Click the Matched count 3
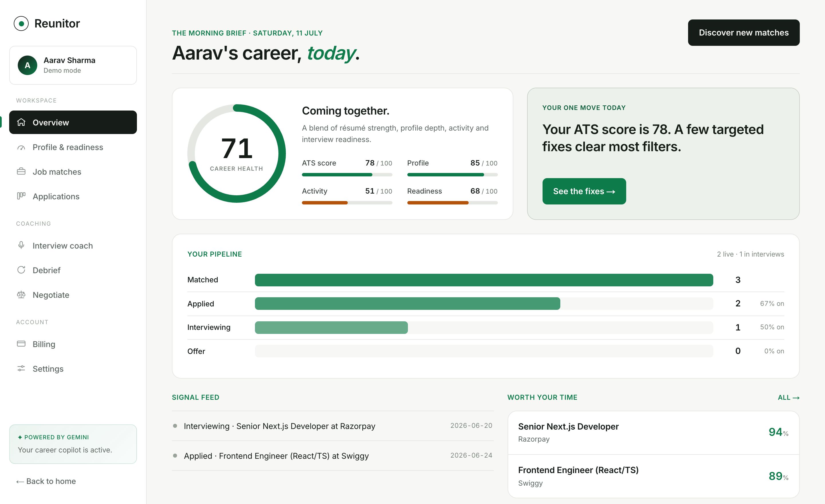This screenshot has height=504, width=825. click(x=738, y=280)
